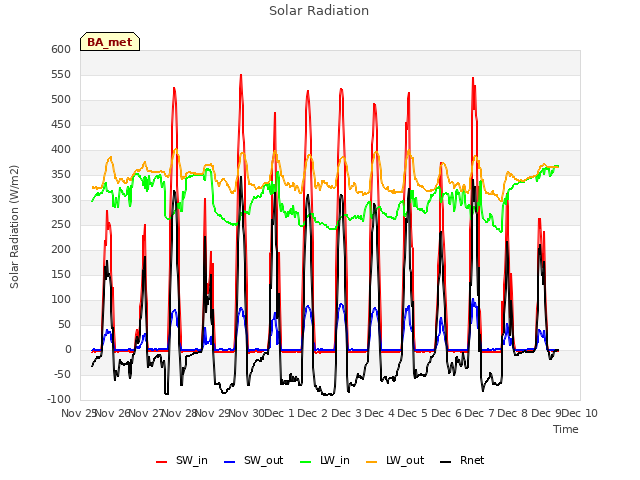
Task: Click the 450 y-axis tick label
Action: coord(61,124)
